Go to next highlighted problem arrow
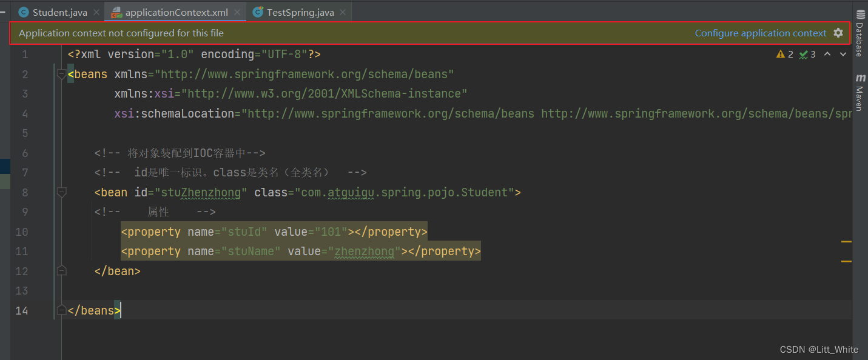This screenshot has width=868, height=360. click(843, 55)
